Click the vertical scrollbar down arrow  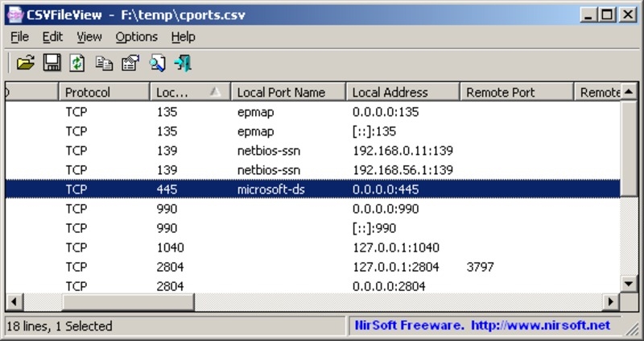tap(629, 283)
